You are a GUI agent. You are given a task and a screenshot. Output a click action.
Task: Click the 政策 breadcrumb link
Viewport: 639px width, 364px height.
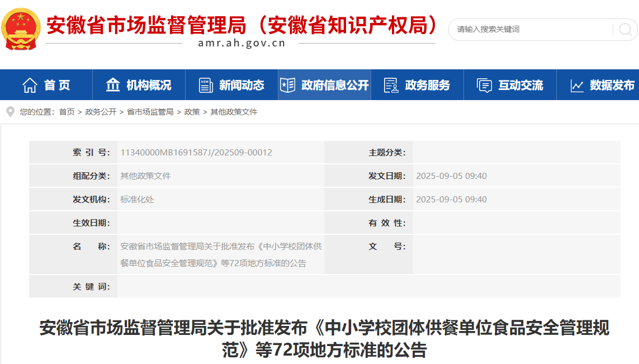coord(192,112)
